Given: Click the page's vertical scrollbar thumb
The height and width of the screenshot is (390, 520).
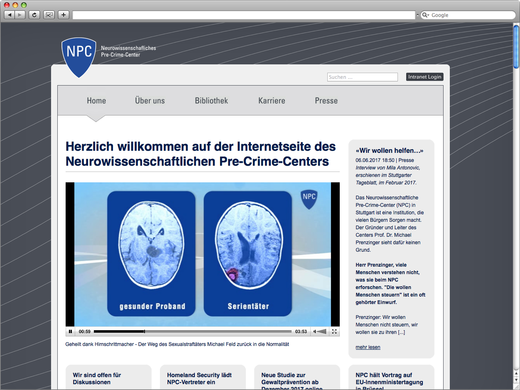Looking at the screenshot, I should tap(516, 46).
